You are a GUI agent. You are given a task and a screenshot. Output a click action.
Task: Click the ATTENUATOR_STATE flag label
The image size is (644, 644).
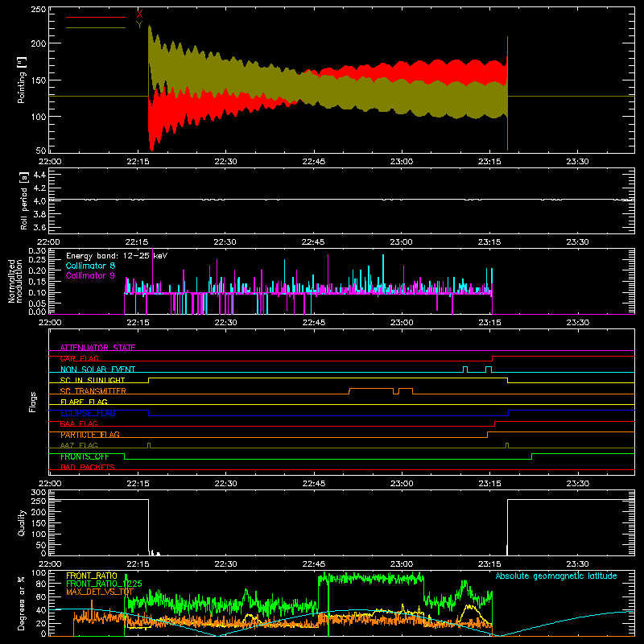coord(97,348)
